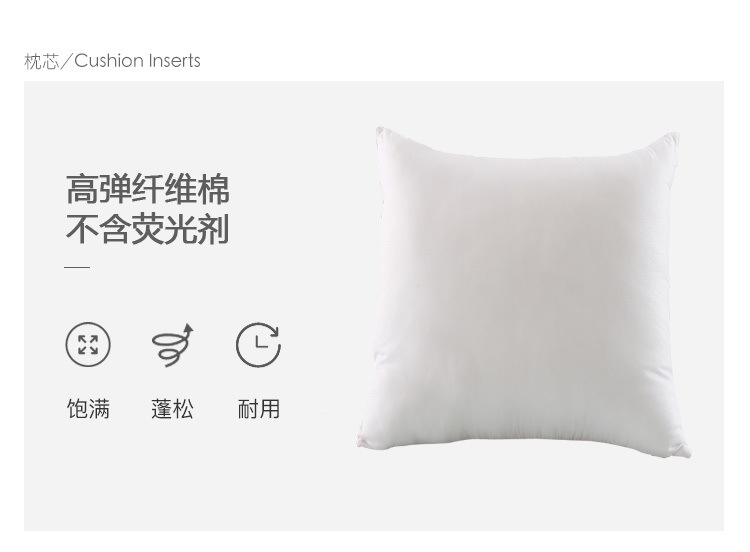The image size is (750, 552).
Task: Click the pillow's bottom-left corner tip
Action: pyautogui.click(x=362, y=442)
